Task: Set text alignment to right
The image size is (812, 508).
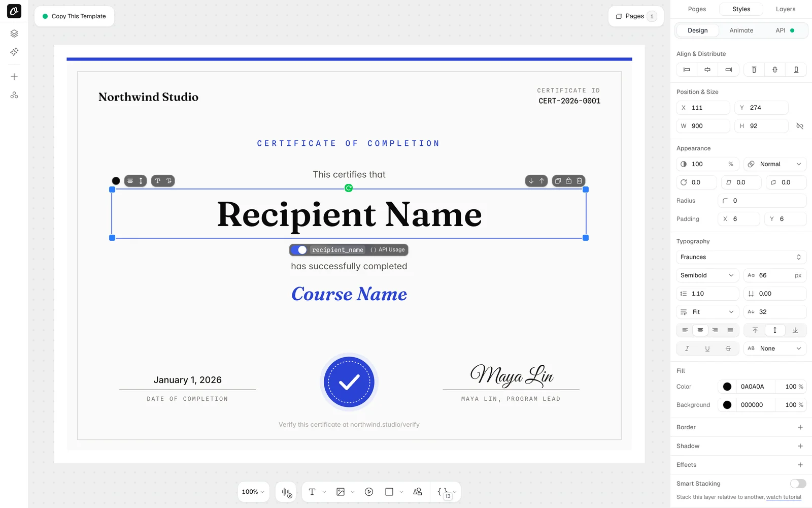Action: (x=715, y=330)
